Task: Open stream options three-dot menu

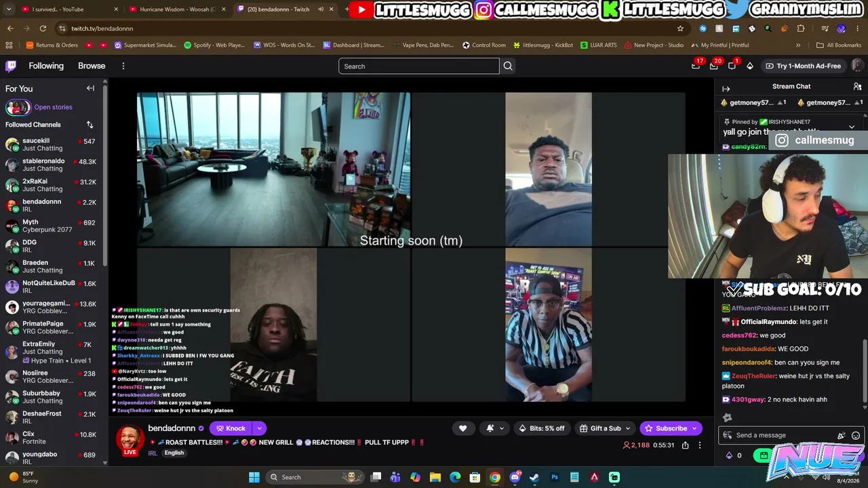Action: [x=700, y=445]
